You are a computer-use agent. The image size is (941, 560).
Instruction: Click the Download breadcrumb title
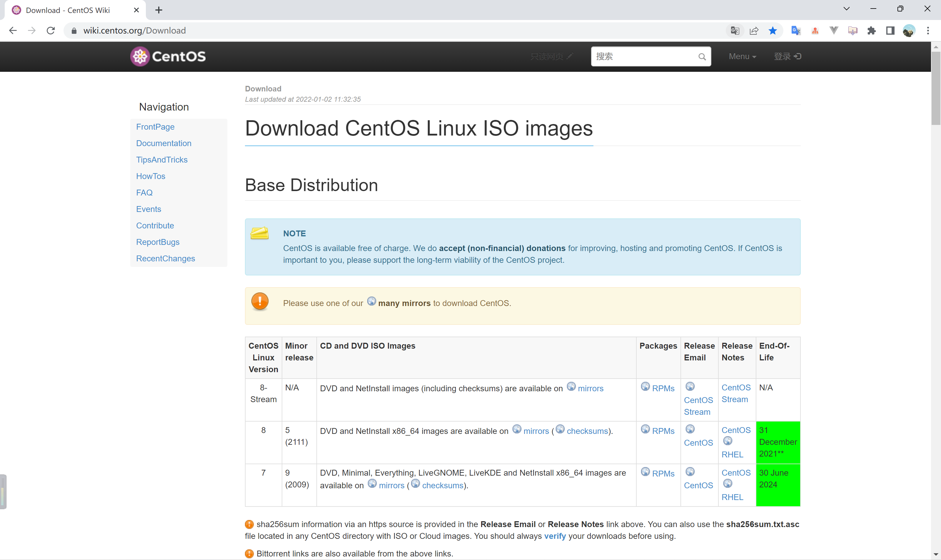263,89
